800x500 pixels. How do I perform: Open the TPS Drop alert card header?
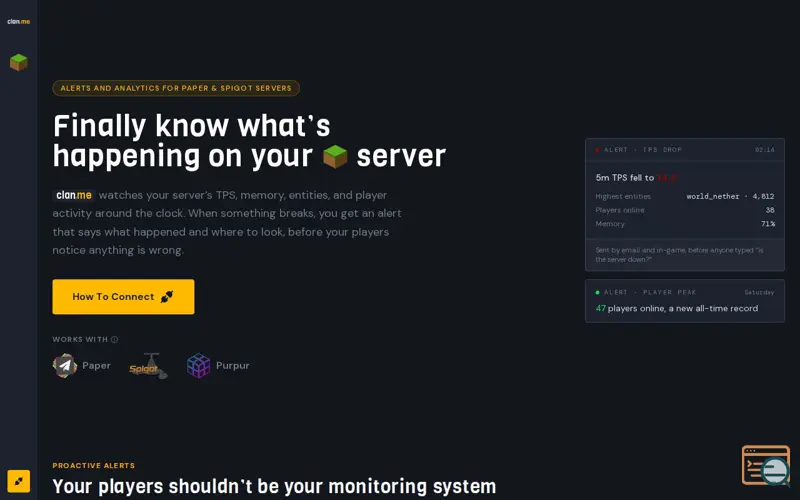(685, 149)
